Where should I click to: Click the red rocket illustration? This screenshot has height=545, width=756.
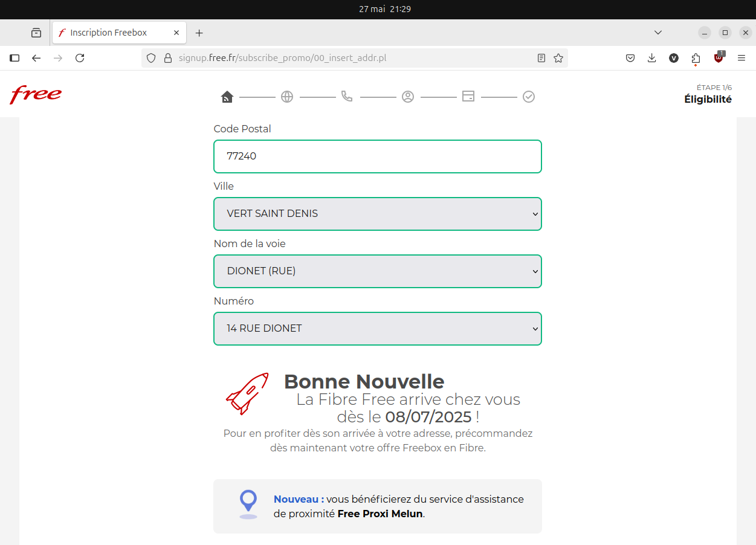coord(247,393)
